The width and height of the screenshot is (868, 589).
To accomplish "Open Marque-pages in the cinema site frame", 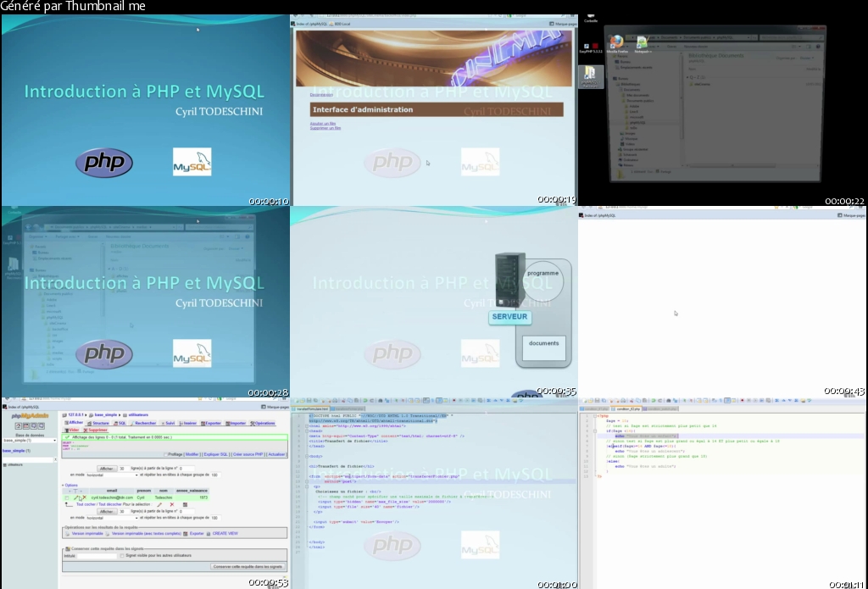I will pyautogui.click(x=563, y=24).
